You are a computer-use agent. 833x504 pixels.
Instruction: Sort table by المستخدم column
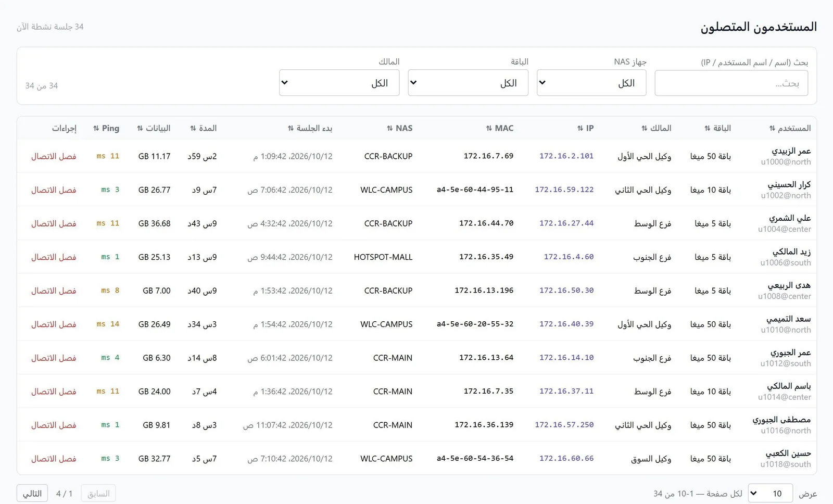click(x=790, y=128)
